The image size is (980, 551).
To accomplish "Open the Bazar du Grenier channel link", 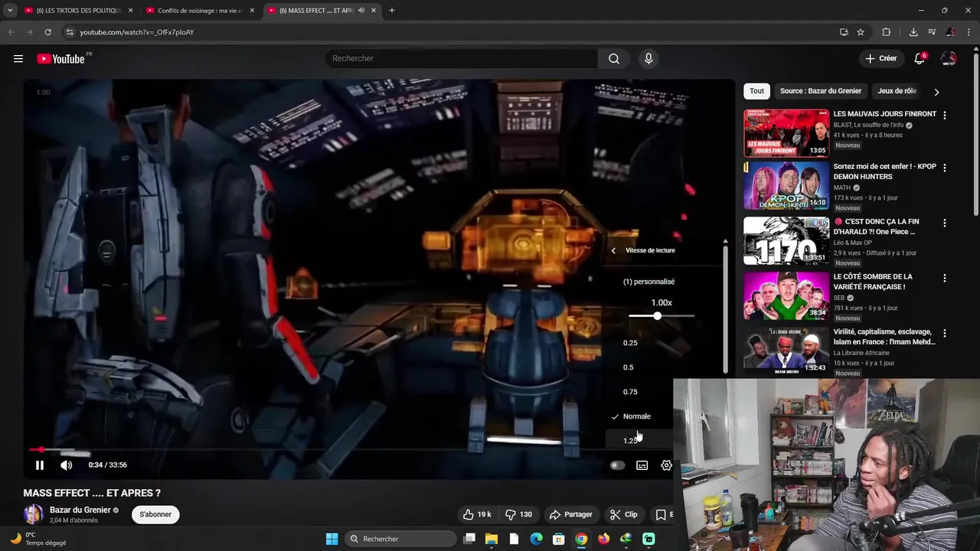I will pos(80,510).
